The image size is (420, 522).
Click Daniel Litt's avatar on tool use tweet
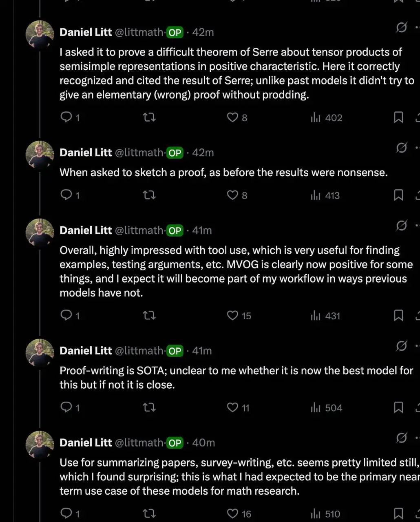point(40,232)
